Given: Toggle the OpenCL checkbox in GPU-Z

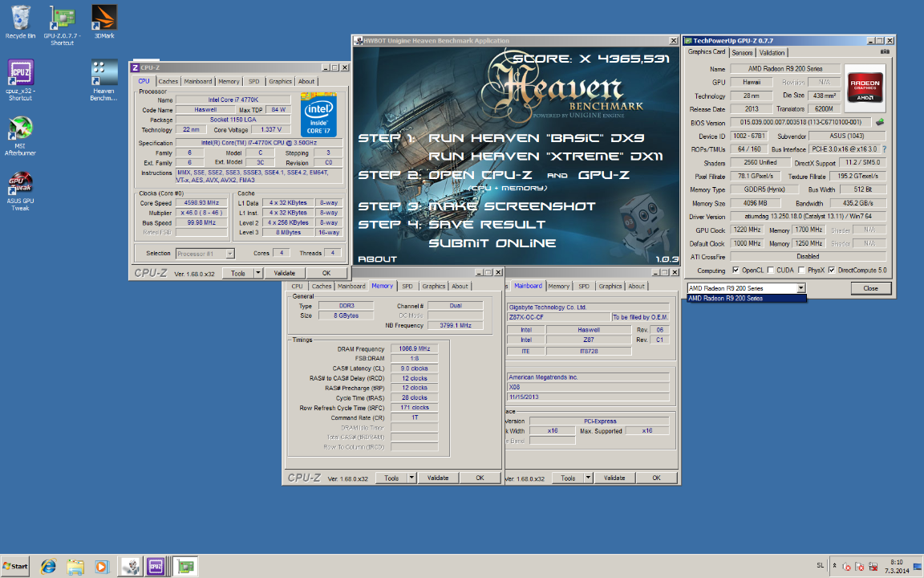Looking at the screenshot, I should [736, 270].
